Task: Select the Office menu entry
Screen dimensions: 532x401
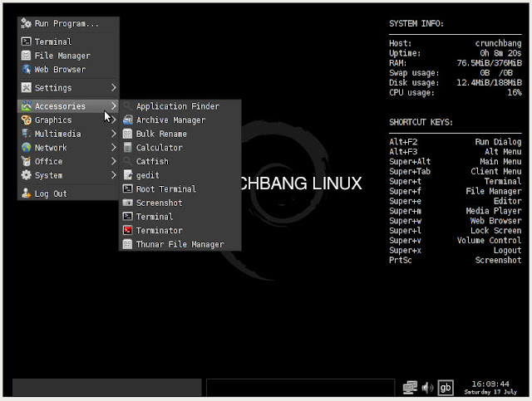Action: [x=68, y=161]
